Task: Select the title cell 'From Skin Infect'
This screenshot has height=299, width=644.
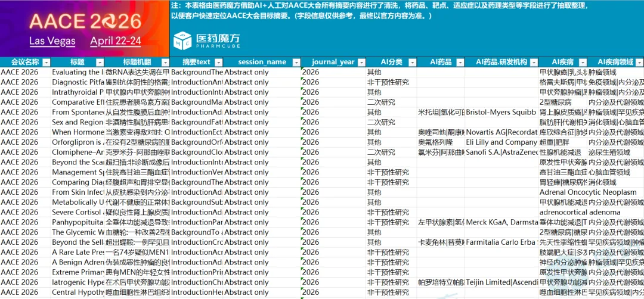Action: click(78, 192)
